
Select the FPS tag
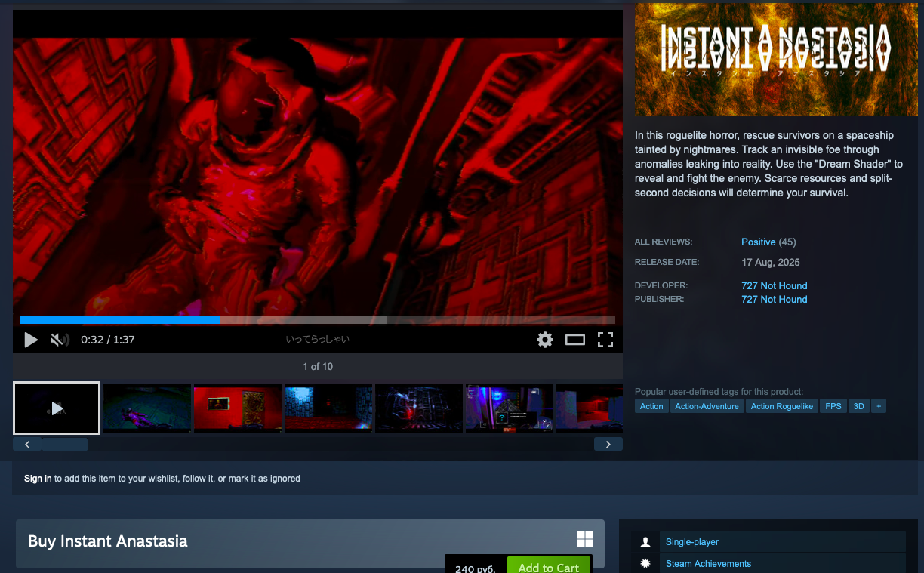click(833, 406)
